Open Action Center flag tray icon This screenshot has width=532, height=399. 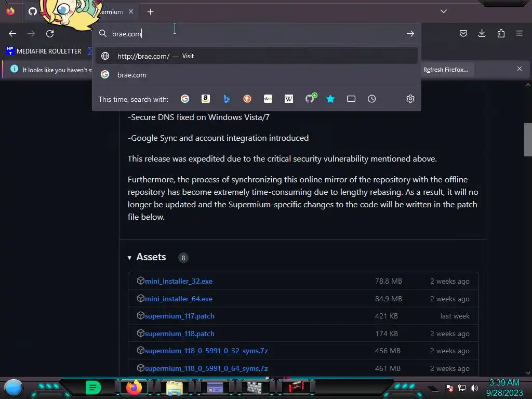[449, 388]
